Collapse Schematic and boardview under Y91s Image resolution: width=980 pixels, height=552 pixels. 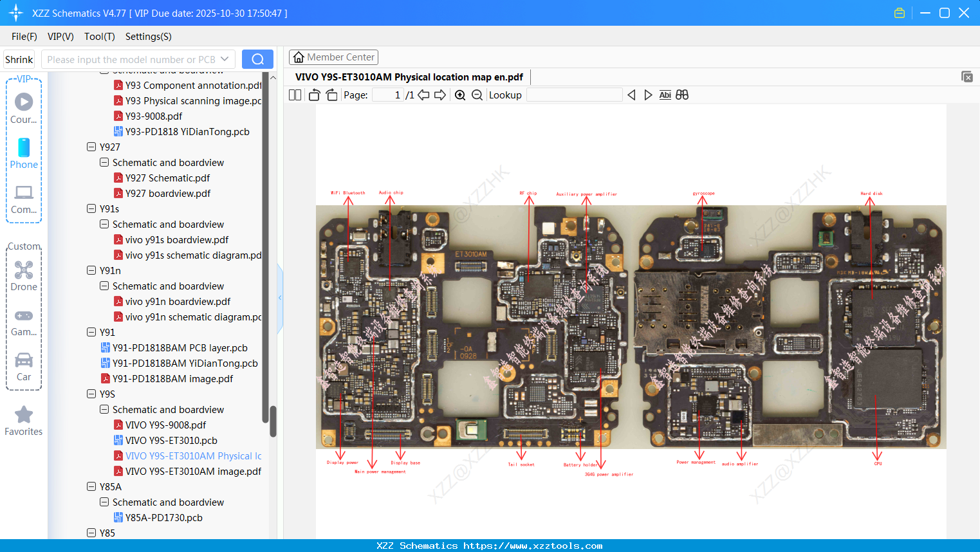coord(104,224)
